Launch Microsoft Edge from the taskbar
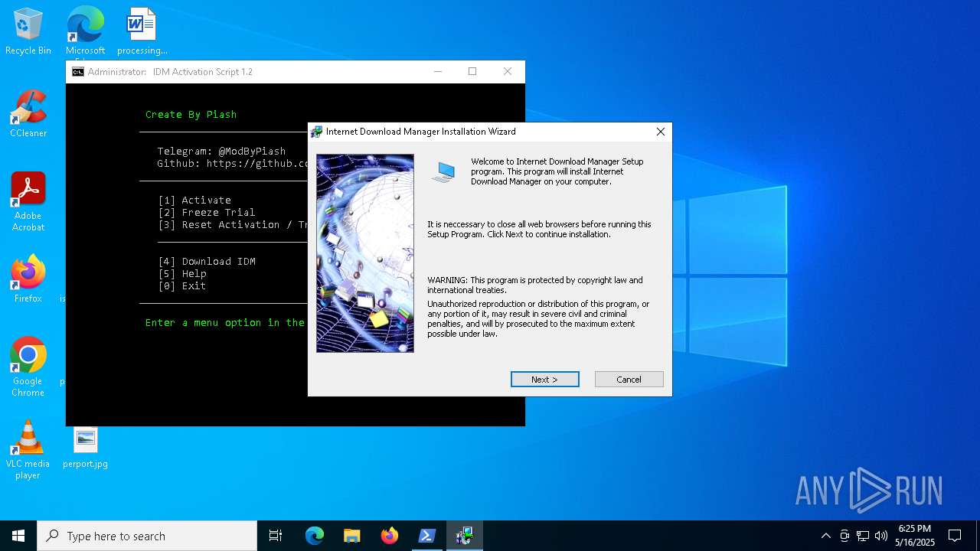 click(315, 536)
